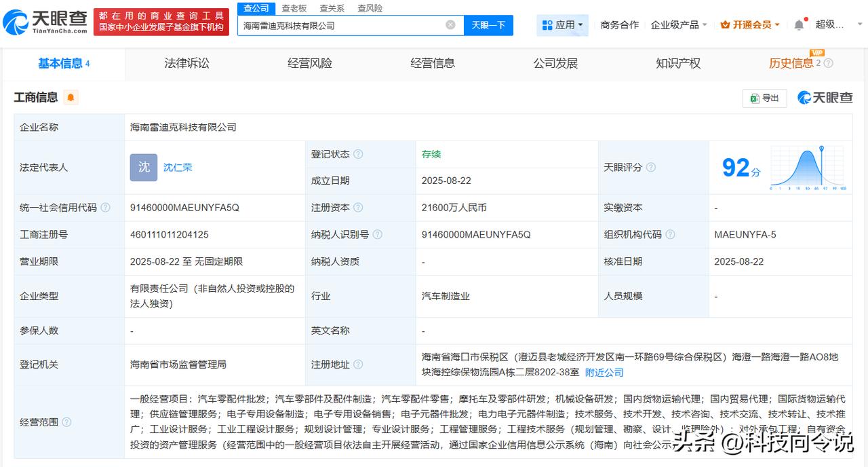Open the 知识产权 tab
The height and width of the screenshot is (467, 868).
(x=678, y=63)
